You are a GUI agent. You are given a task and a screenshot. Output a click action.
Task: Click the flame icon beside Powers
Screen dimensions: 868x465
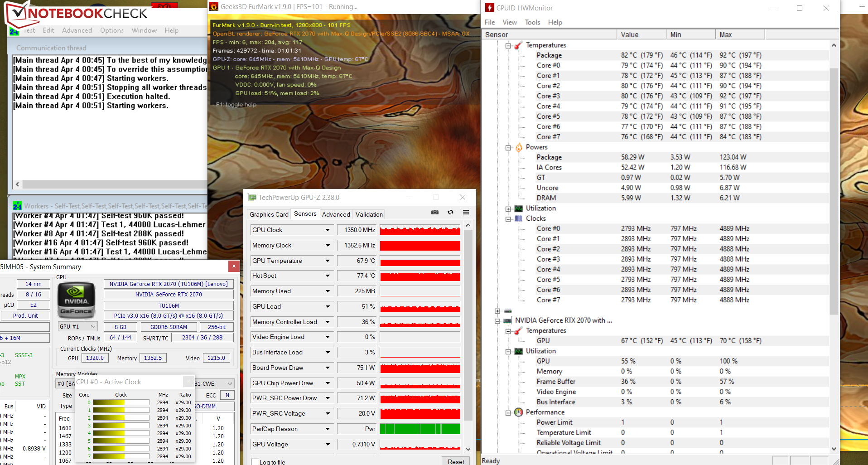[519, 147]
